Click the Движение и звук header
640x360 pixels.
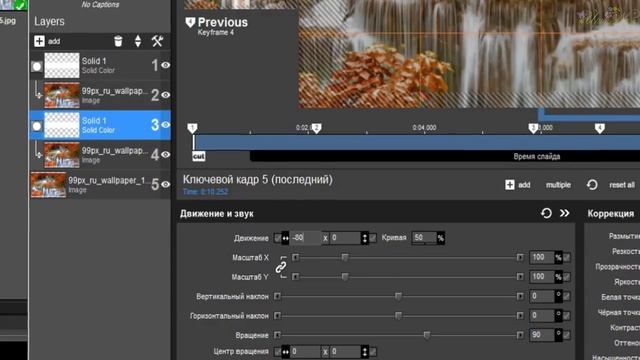[217, 214]
